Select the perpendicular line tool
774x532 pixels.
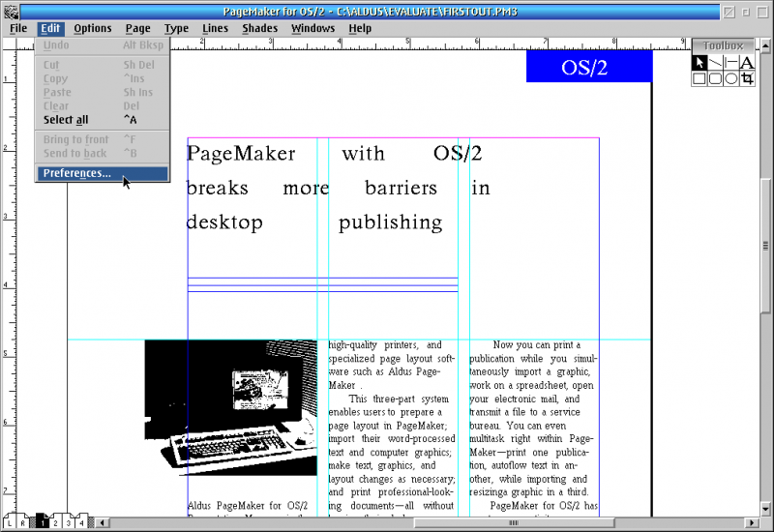731,63
